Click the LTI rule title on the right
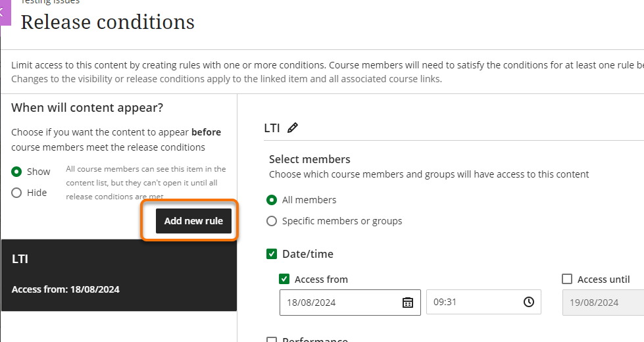 coord(272,128)
